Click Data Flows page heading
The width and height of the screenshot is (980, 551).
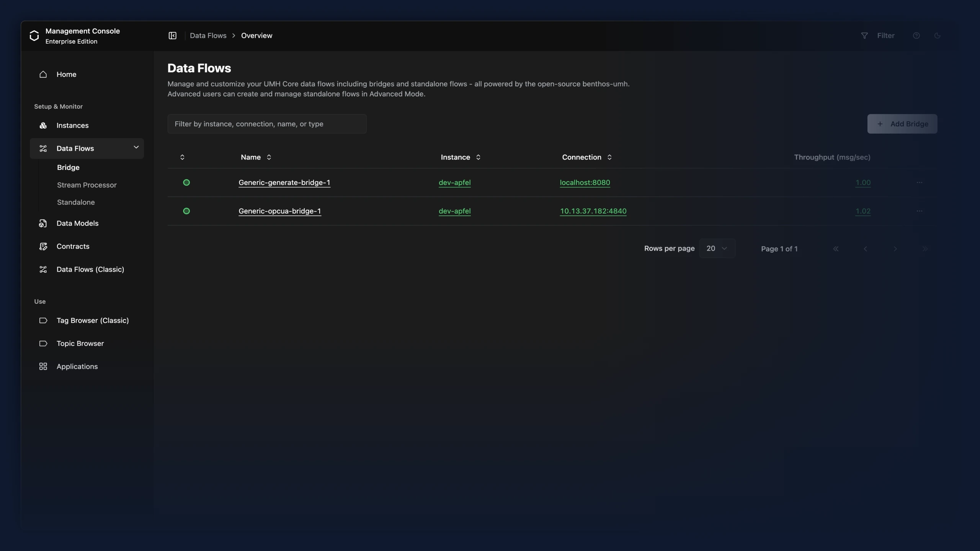point(199,68)
